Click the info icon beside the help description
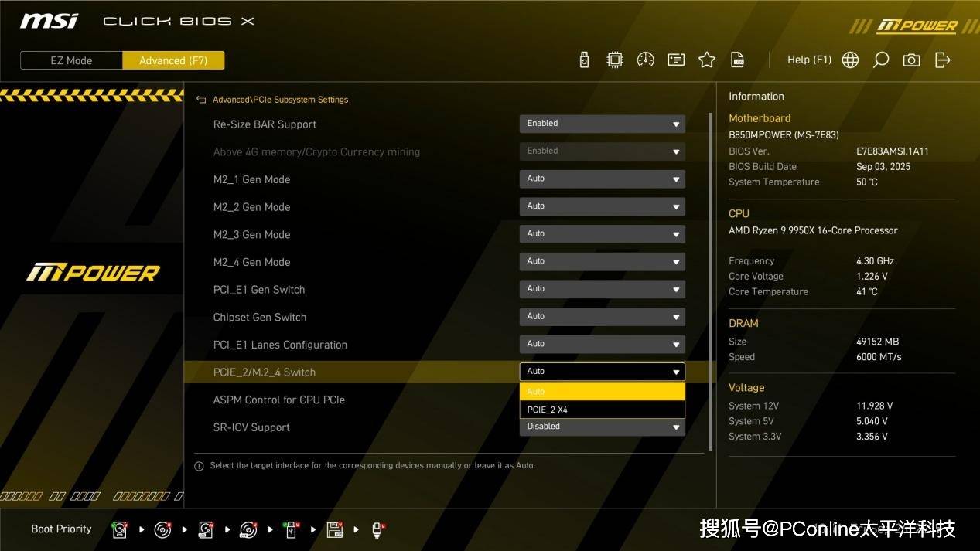The width and height of the screenshot is (980, 551). (200, 466)
